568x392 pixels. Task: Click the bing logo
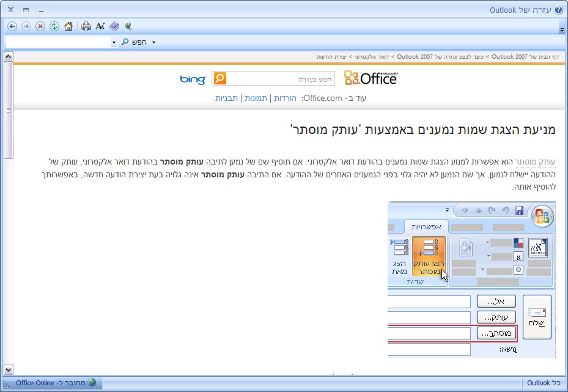193,79
